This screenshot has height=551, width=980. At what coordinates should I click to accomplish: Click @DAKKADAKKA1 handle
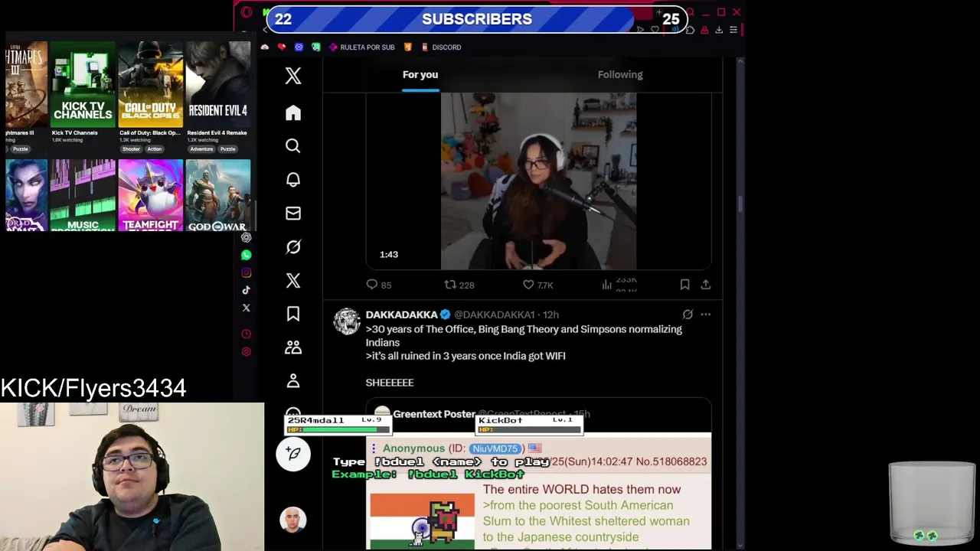pos(495,315)
